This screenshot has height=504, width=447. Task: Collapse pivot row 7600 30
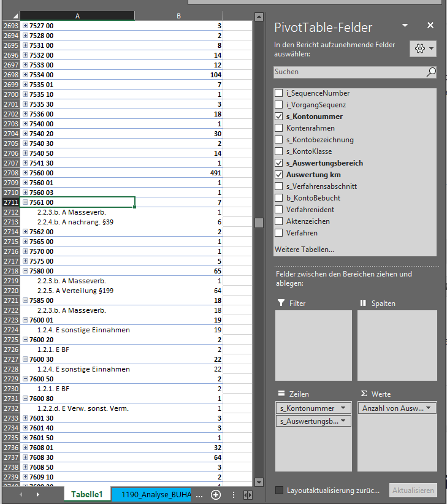pyautogui.click(x=25, y=359)
